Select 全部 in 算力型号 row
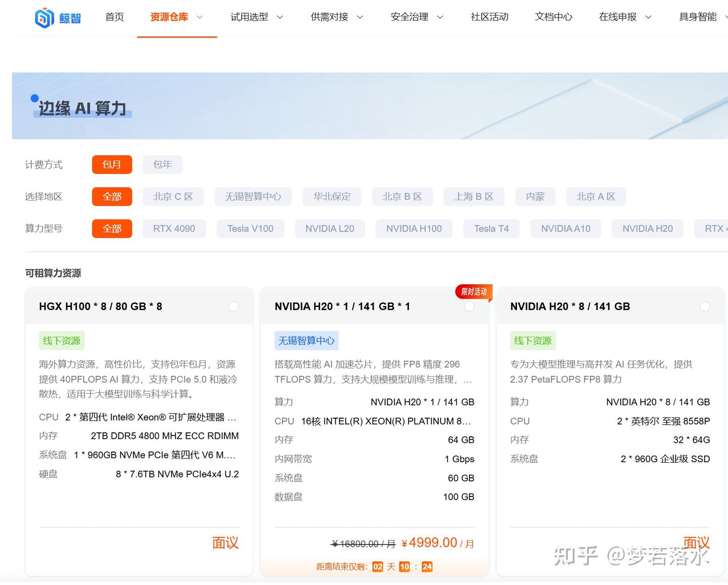This screenshot has height=585, width=728. tap(112, 229)
